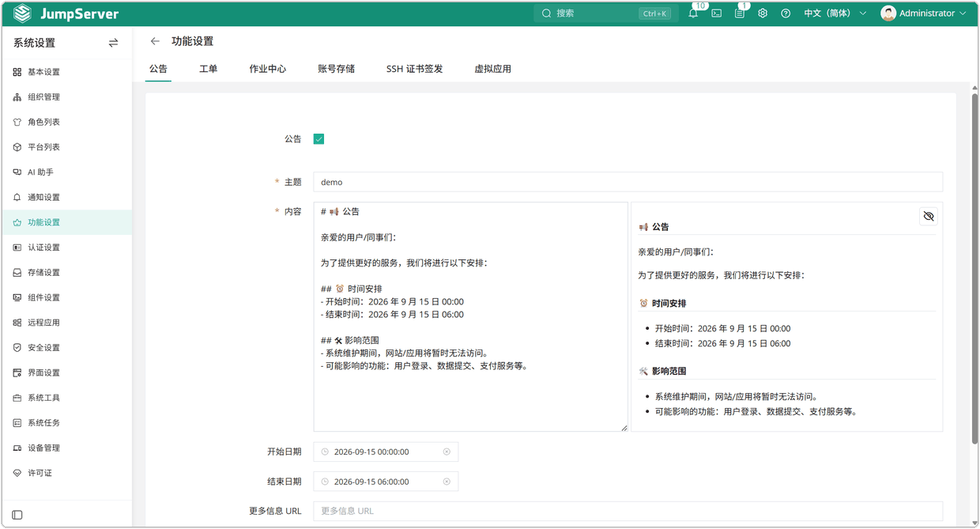
Task: Open 许可证 in the sidebar
Action: coord(66,473)
